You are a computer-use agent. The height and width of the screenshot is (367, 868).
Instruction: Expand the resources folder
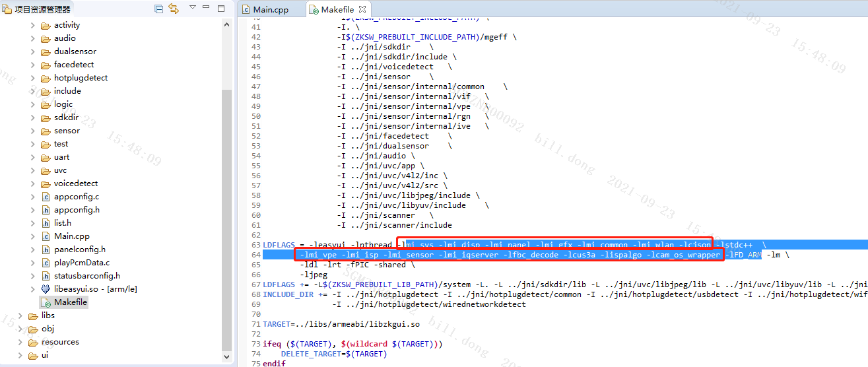20,342
